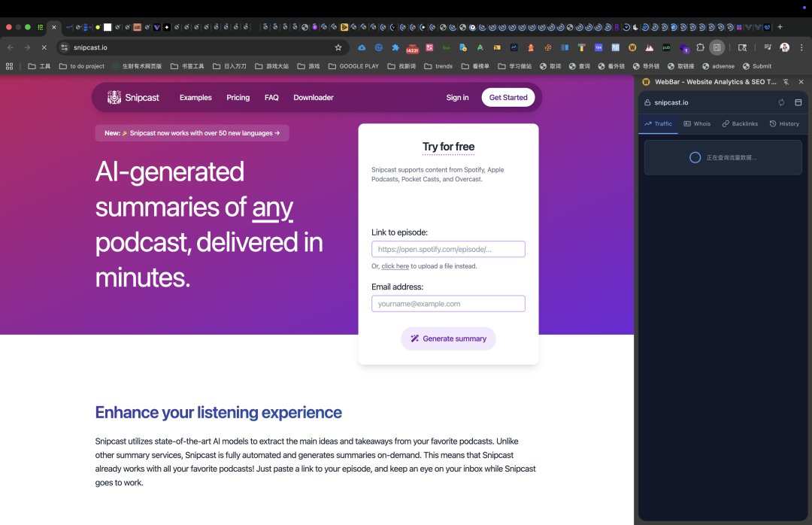Focus the Link to episode input field
Viewport: 812px width, 525px height.
coord(448,249)
